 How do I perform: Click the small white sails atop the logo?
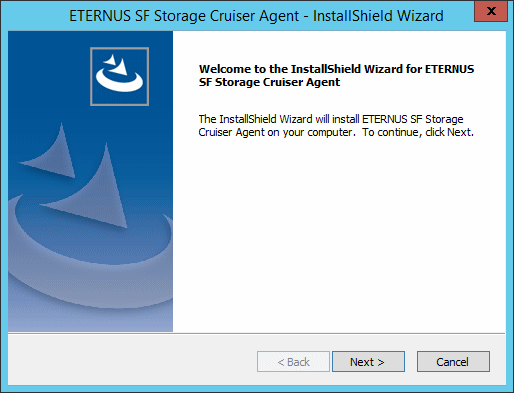click(116, 64)
